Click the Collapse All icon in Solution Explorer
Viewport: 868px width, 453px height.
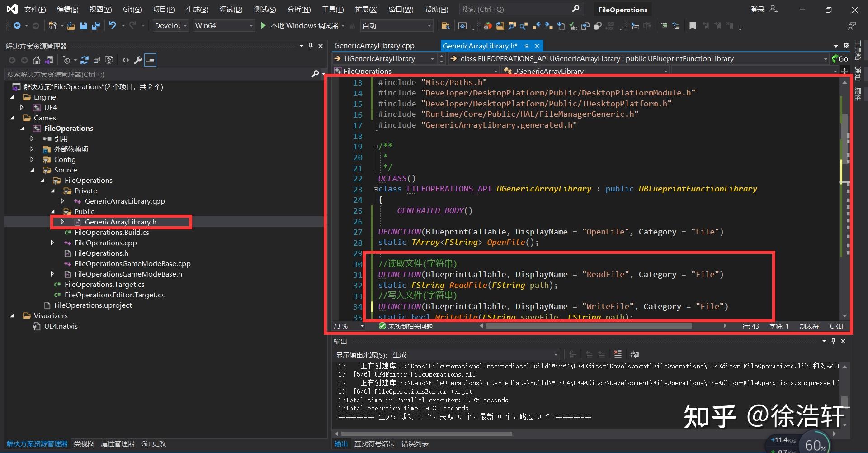[x=97, y=60]
